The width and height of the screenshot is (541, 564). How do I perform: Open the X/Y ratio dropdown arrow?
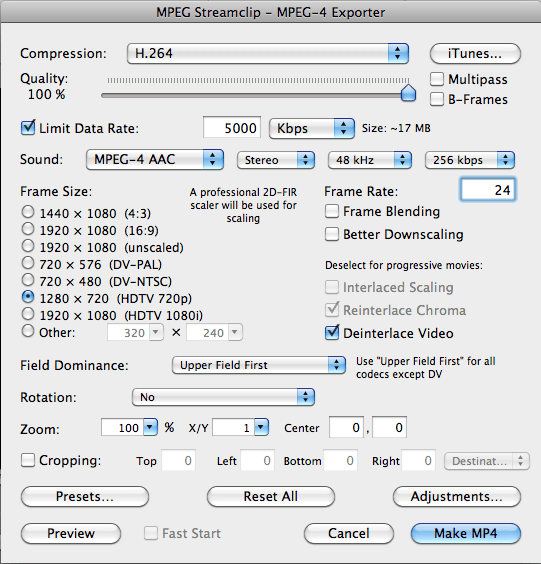click(x=261, y=427)
